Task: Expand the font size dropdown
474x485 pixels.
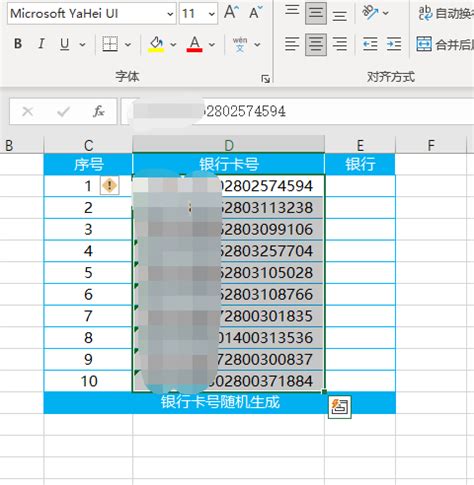Action: 211,14
